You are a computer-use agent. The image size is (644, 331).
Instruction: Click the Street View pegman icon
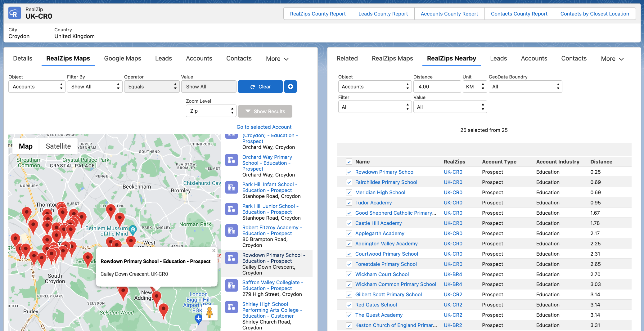(x=209, y=312)
